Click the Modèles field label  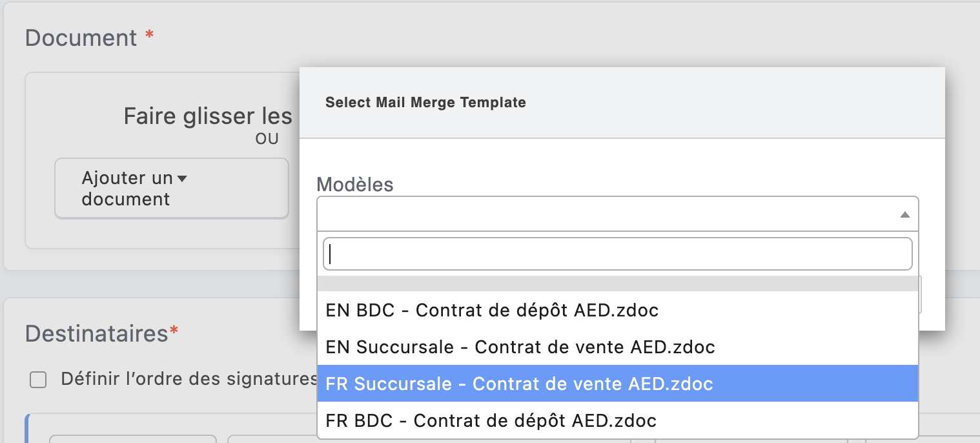coord(354,185)
